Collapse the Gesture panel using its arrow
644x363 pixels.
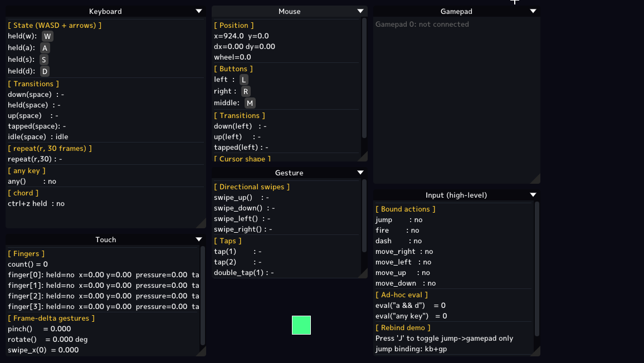pyautogui.click(x=360, y=173)
